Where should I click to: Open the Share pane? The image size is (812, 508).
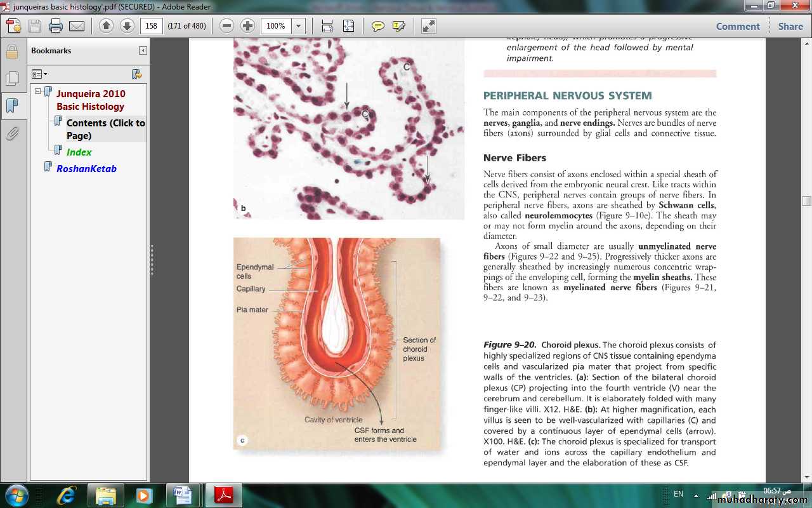[790, 26]
